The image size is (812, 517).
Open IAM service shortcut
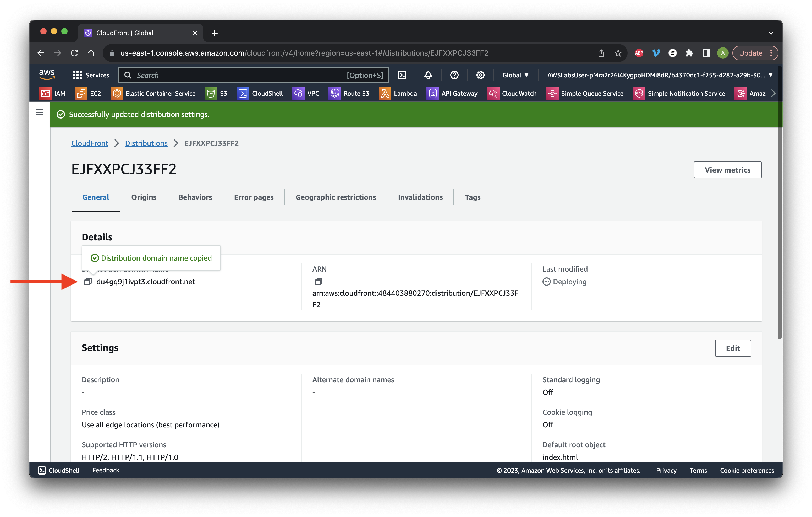53,94
